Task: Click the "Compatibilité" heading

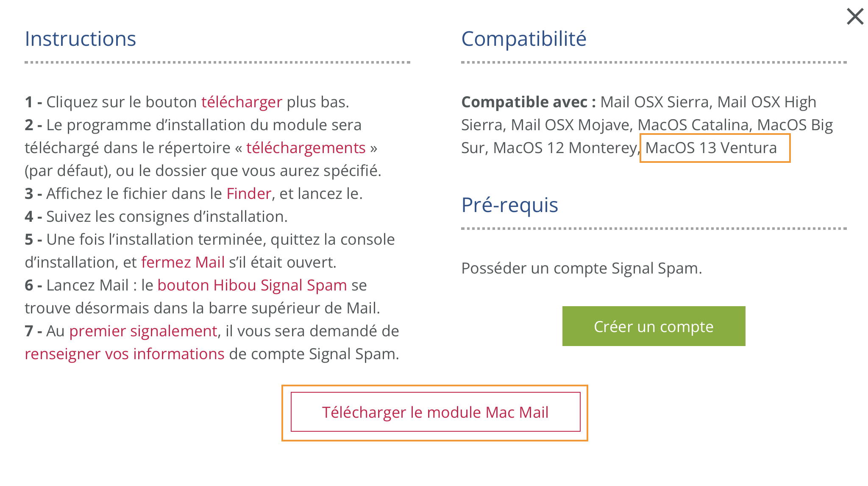Action: 523,39
